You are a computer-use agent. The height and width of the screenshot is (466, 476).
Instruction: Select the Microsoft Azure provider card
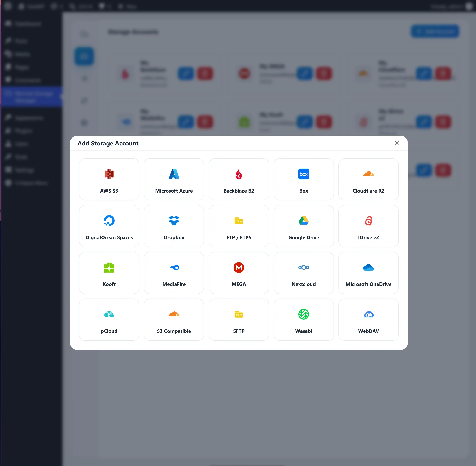coord(174,179)
